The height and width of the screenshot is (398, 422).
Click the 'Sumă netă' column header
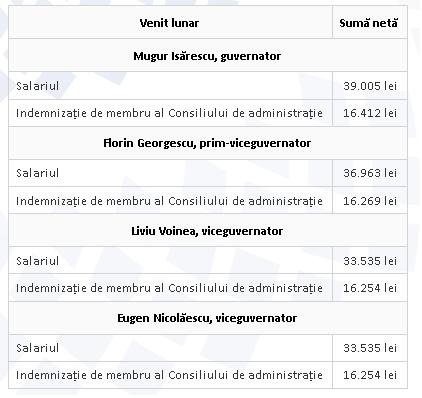(x=368, y=23)
